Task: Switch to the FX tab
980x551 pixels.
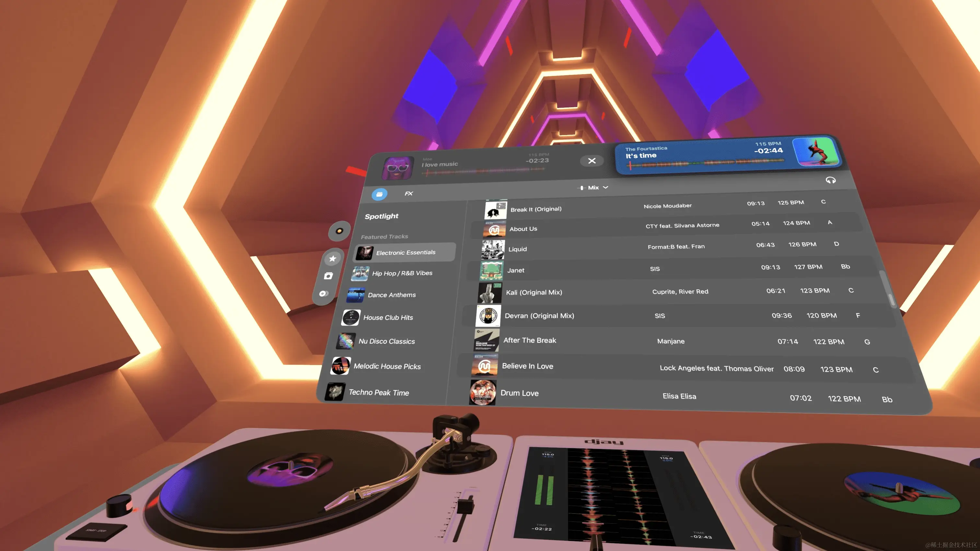Action: pyautogui.click(x=409, y=194)
